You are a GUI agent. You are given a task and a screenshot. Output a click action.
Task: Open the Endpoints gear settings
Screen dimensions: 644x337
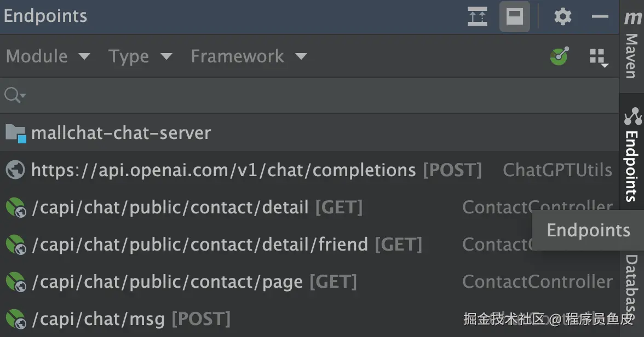[x=562, y=16]
